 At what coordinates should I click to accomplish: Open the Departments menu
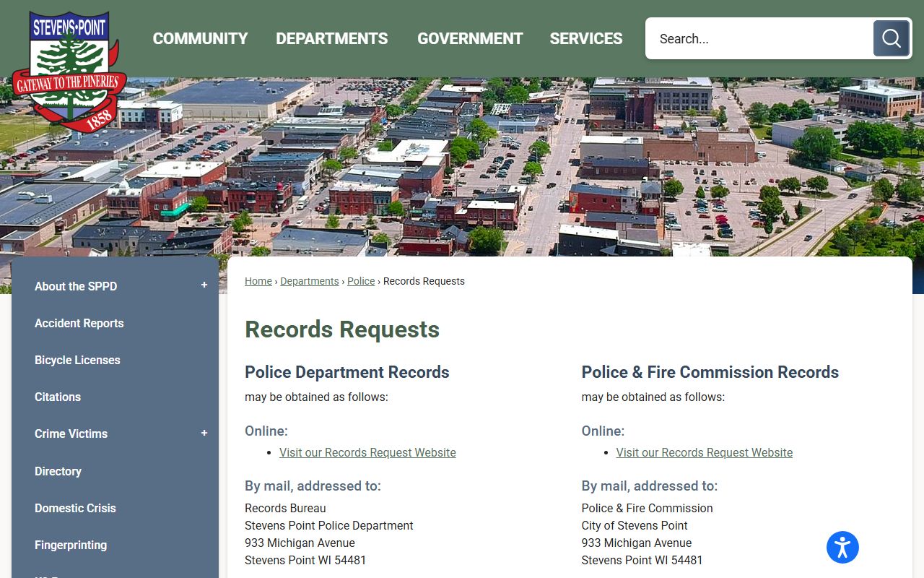(332, 38)
